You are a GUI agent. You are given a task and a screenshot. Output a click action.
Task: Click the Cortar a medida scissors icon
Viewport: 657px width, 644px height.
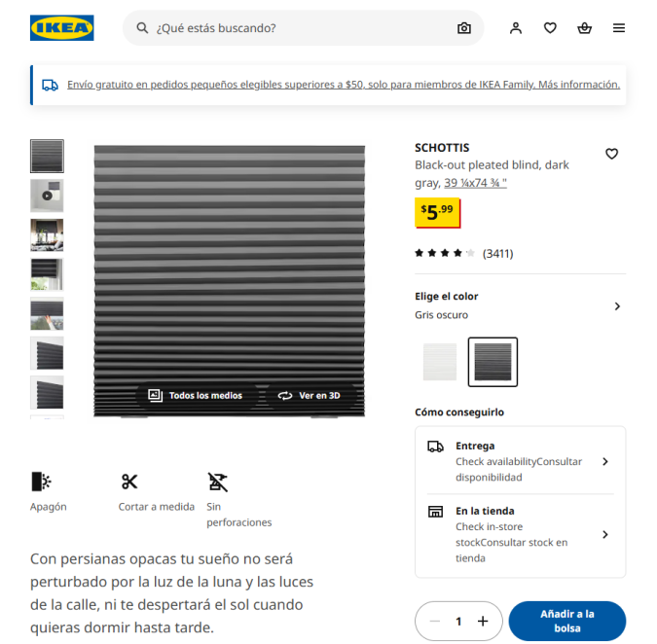point(129,482)
